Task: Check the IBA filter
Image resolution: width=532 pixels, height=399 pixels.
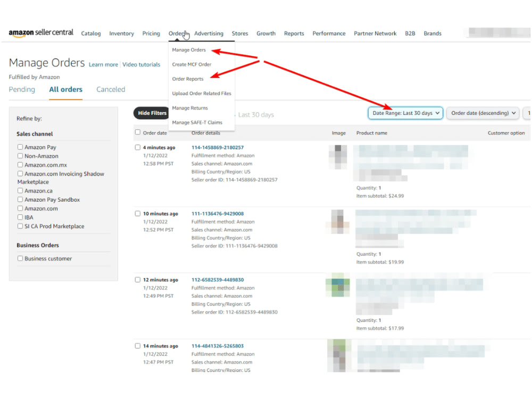Action: tap(20, 217)
